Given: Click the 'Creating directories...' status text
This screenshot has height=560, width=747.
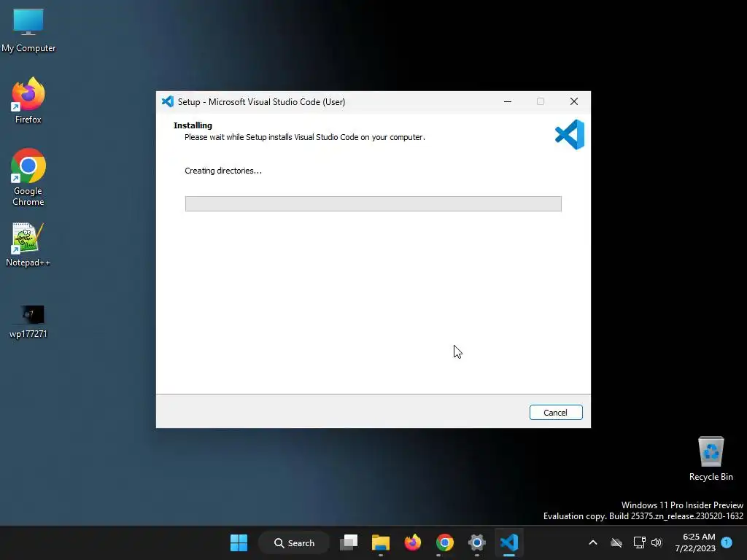Looking at the screenshot, I should (223, 171).
